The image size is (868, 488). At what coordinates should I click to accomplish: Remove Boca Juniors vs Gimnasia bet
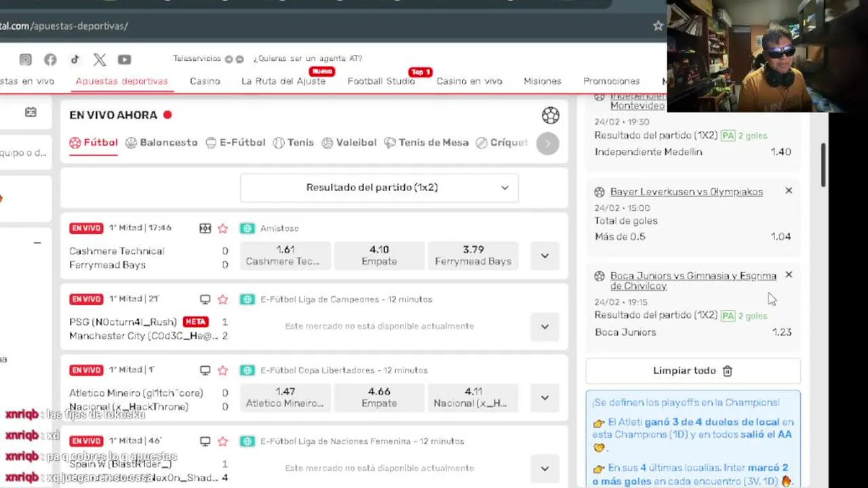[789, 275]
